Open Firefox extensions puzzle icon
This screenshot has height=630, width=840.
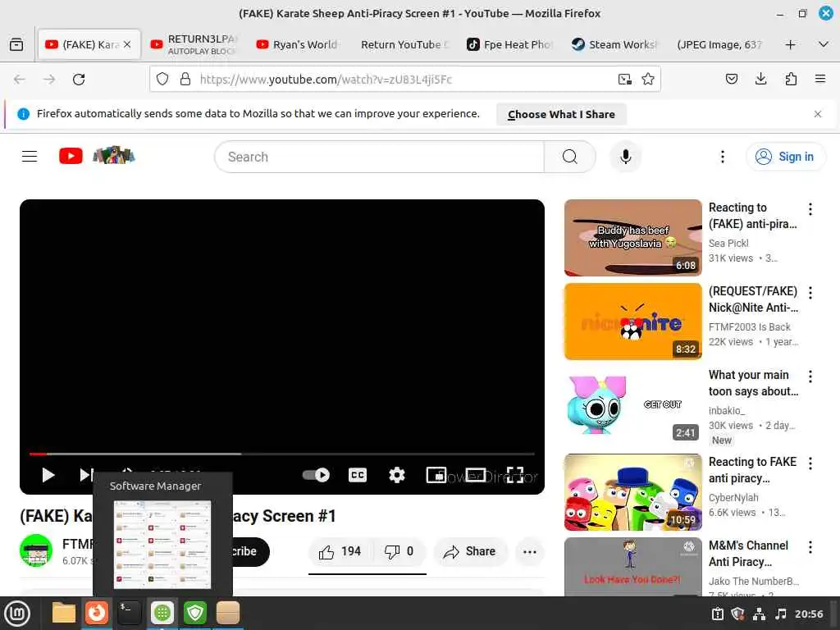(x=791, y=80)
